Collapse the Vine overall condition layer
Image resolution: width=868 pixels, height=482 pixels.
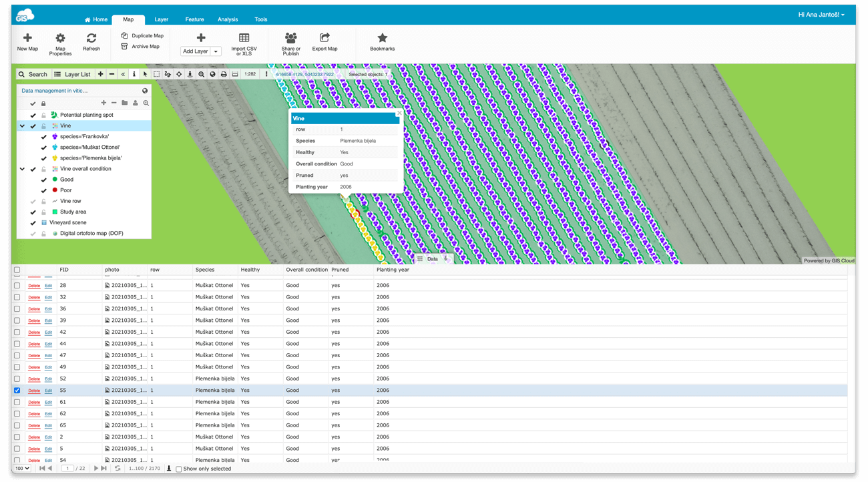[22, 169]
